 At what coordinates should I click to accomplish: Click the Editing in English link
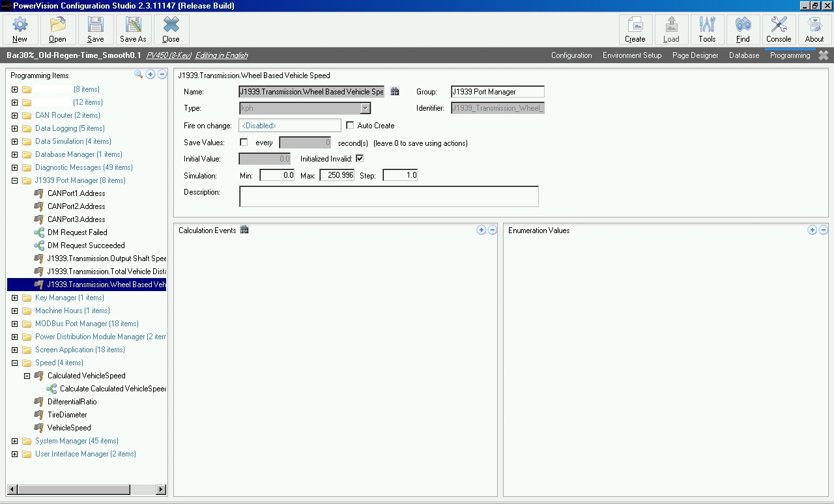point(222,55)
